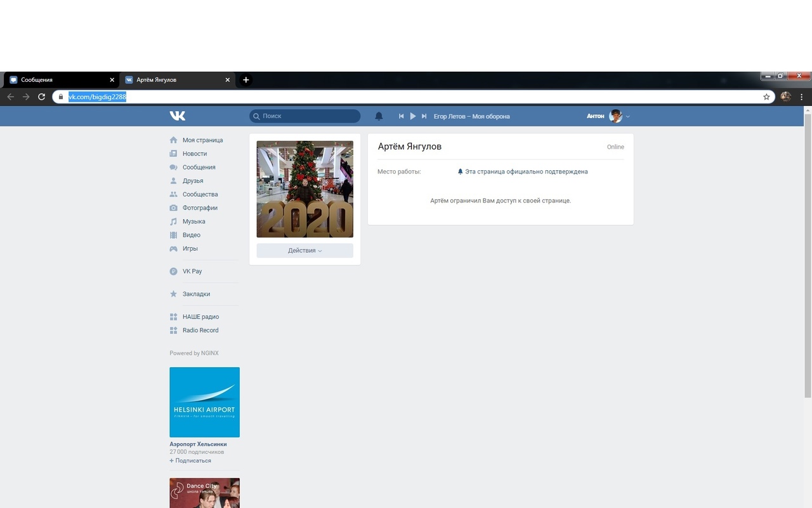Open Музыка in the left menu
812x508 pixels.
pyautogui.click(x=193, y=222)
